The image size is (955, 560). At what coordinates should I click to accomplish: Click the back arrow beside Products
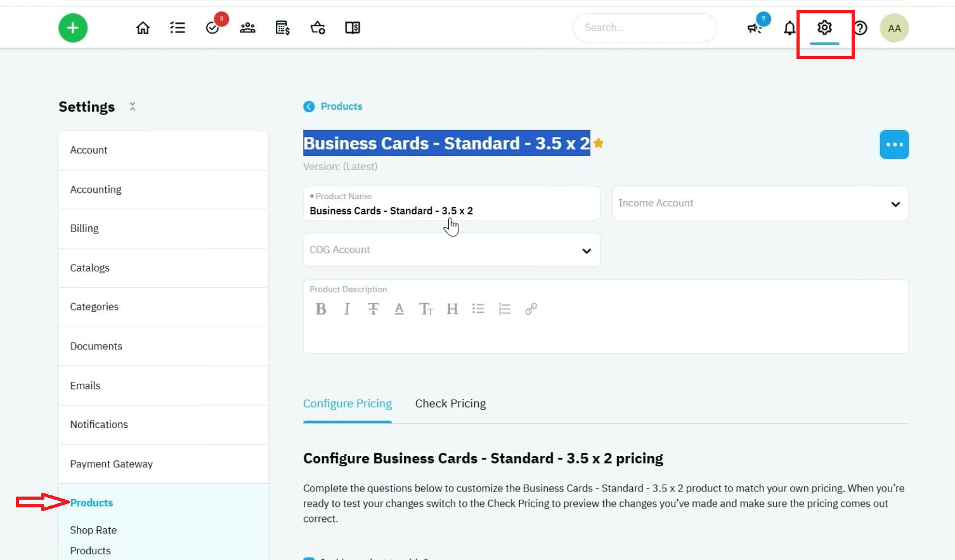click(x=309, y=107)
